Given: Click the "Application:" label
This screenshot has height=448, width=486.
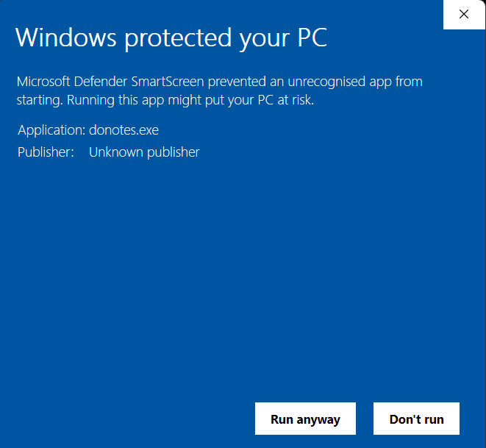Looking at the screenshot, I should tap(51, 130).
